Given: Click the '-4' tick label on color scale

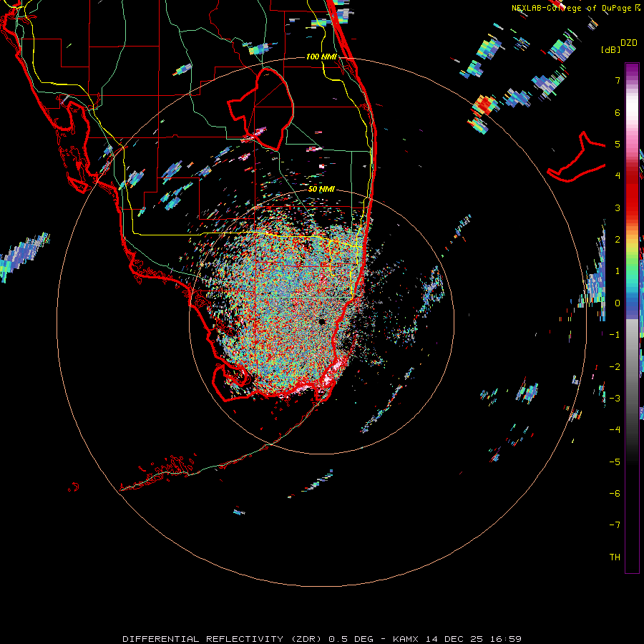Looking at the screenshot, I should 615,429.
